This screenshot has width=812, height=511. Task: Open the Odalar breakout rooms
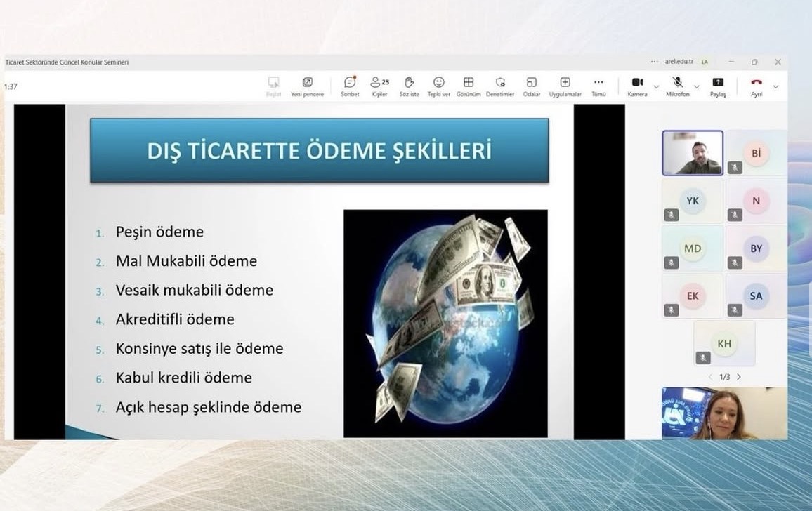[x=531, y=86]
